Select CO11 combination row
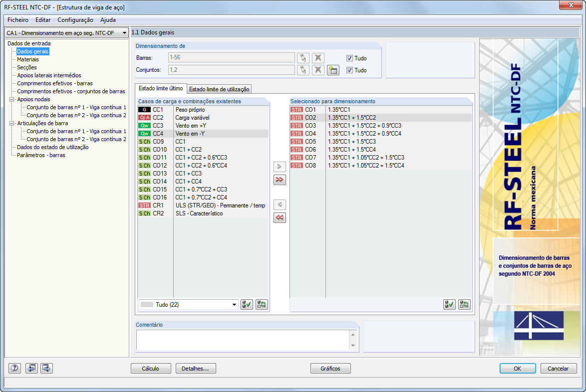The width and height of the screenshot is (586, 392). pyautogui.click(x=203, y=158)
